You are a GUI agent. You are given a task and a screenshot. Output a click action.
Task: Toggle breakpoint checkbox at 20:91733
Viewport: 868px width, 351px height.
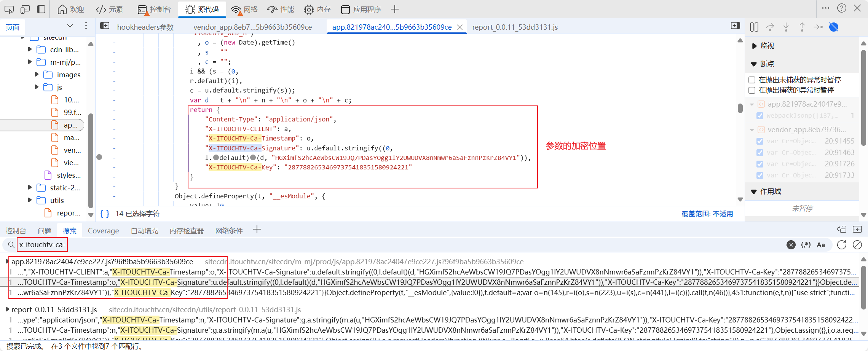coord(760,175)
